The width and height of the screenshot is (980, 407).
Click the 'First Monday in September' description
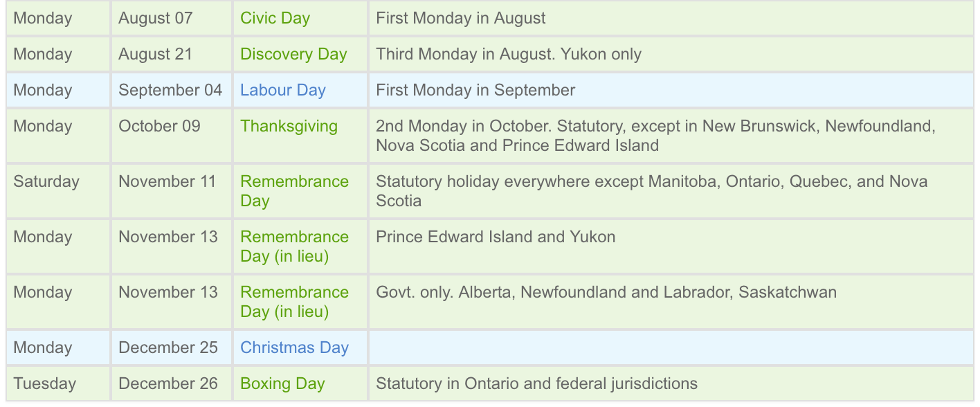click(x=475, y=90)
